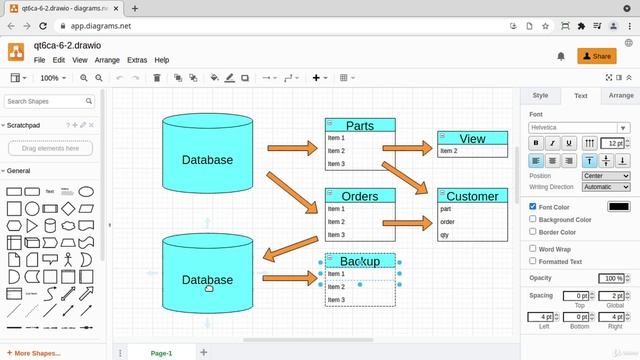Select the actor stick figure shape

pos(68,260)
